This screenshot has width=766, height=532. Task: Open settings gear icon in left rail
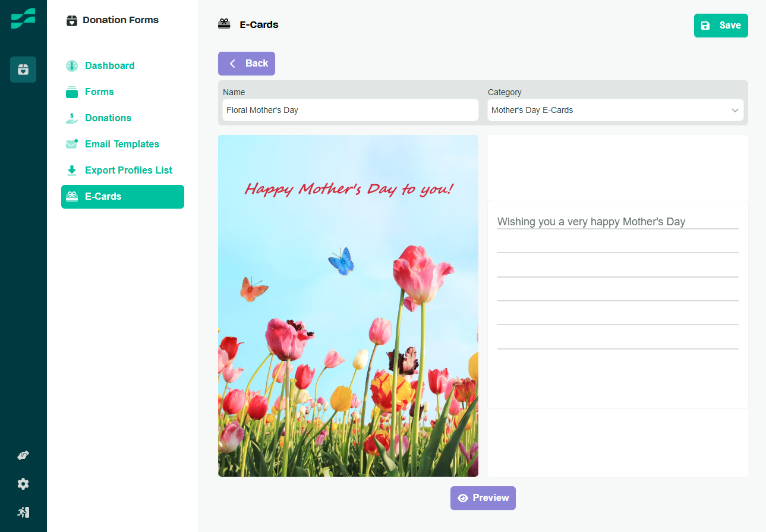click(x=23, y=484)
